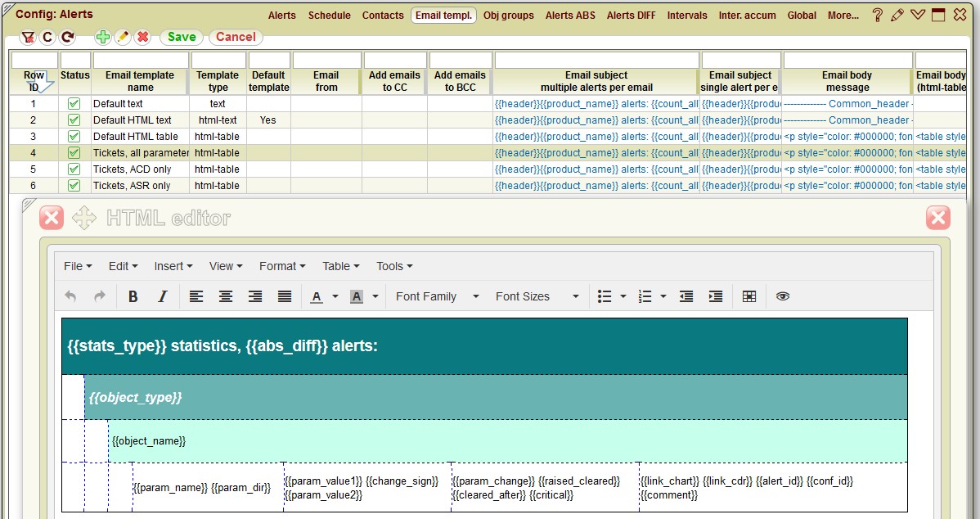
Task: Add a new email template with the green plus
Action: (103, 37)
